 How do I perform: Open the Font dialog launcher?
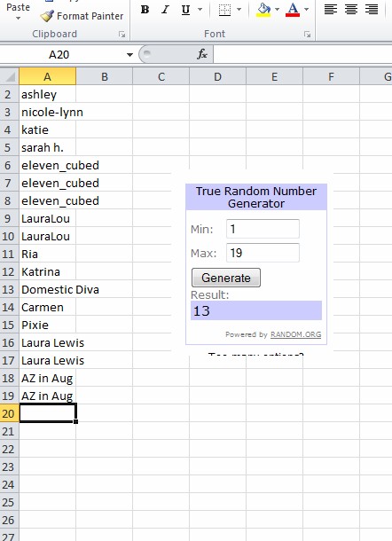pyautogui.click(x=307, y=34)
